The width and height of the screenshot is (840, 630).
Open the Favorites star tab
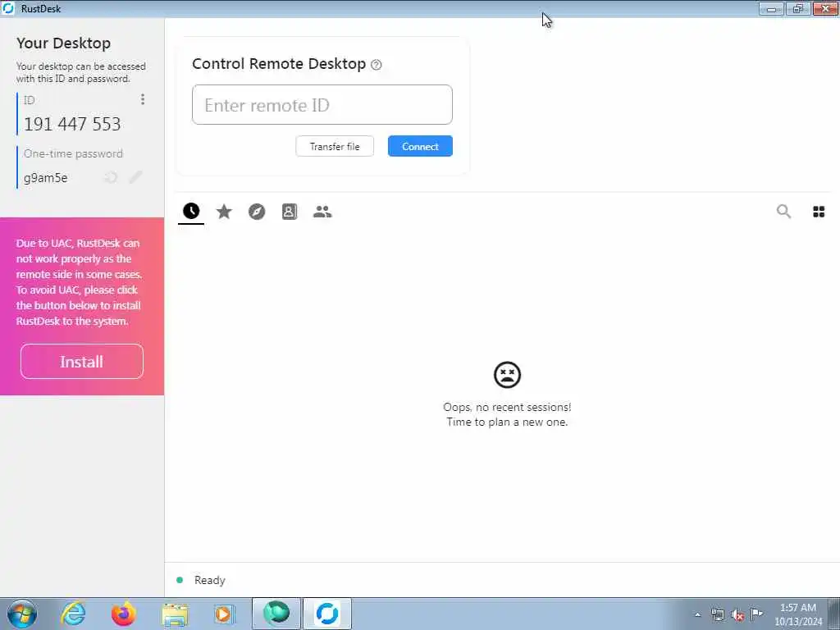point(224,212)
